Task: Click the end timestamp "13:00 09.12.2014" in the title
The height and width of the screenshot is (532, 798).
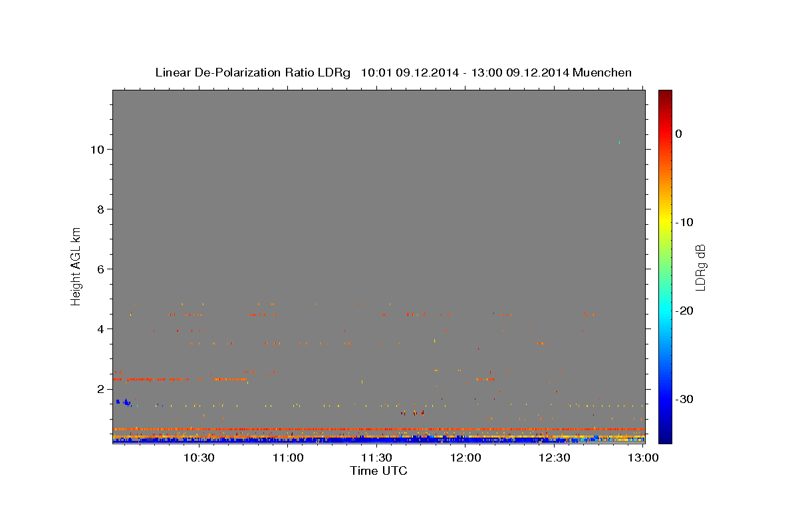Action: pyautogui.click(x=520, y=72)
